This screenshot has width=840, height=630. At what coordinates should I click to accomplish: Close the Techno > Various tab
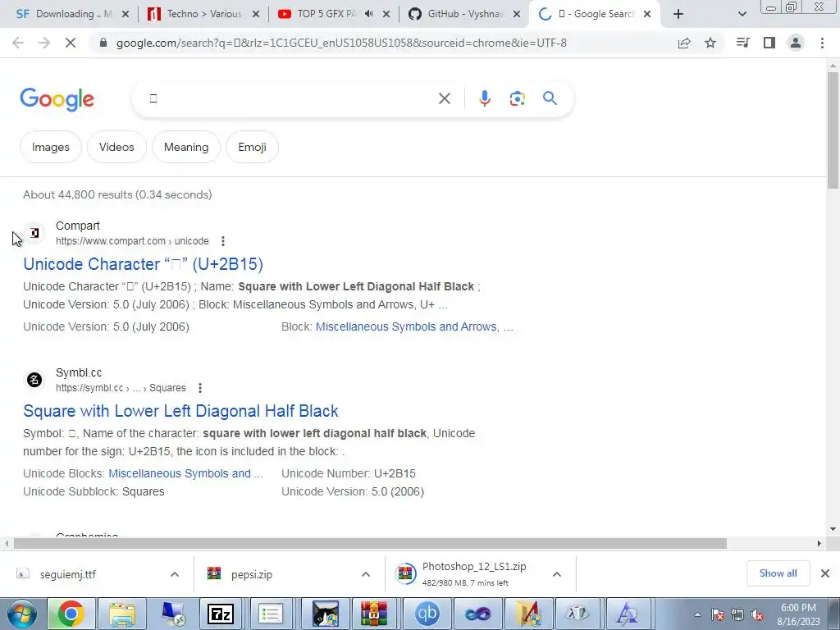[x=256, y=15]
